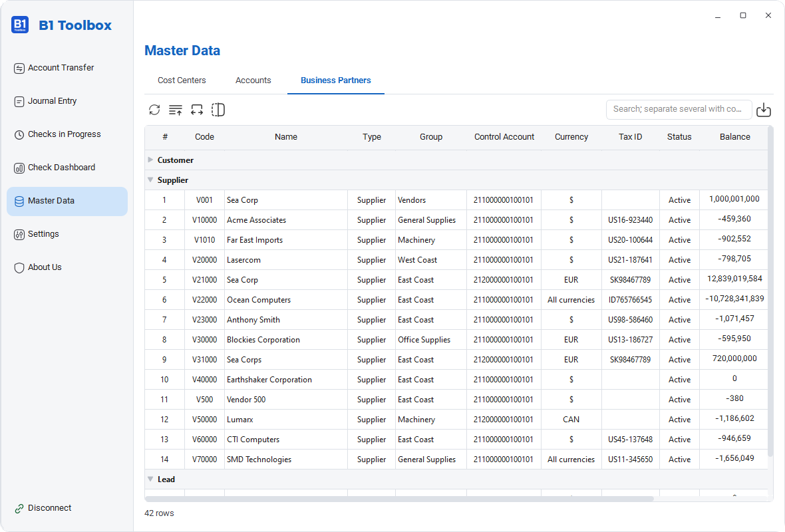Collapse the Lead group
This screenshot has height=532, width=785.
(x=150, y=479)
